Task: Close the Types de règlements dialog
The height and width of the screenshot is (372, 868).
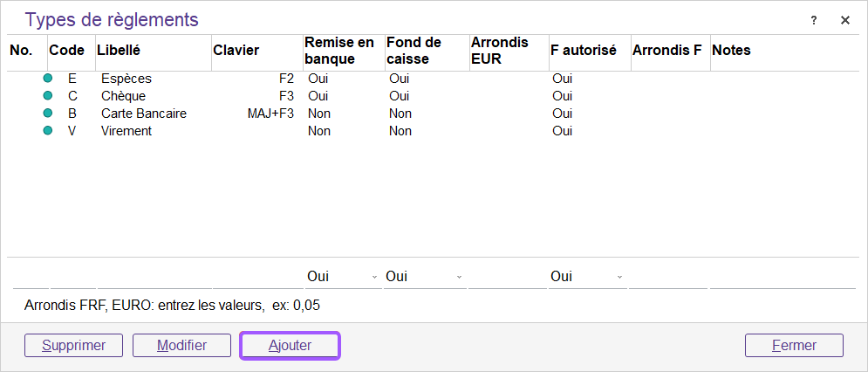Action: (844, 20)
